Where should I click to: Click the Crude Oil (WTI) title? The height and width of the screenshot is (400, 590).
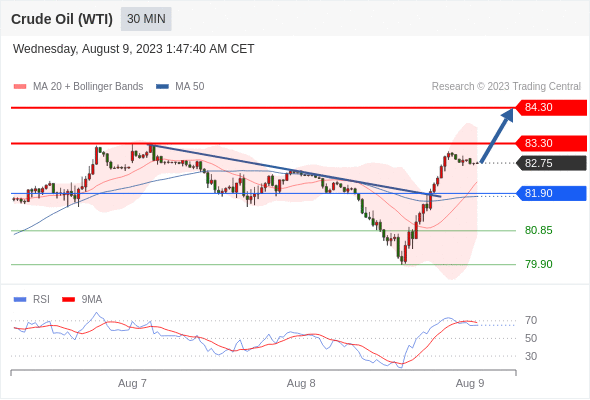[x=62, y=19]
